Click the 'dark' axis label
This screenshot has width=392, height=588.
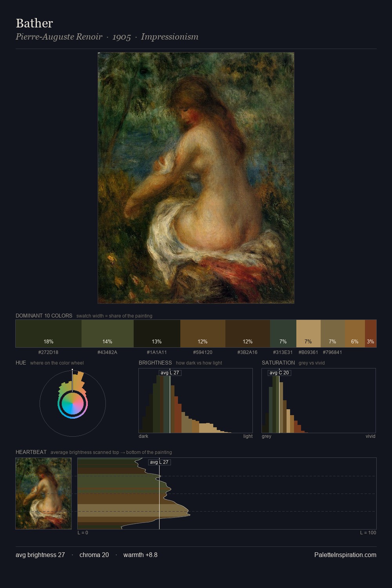click(143, 436)
